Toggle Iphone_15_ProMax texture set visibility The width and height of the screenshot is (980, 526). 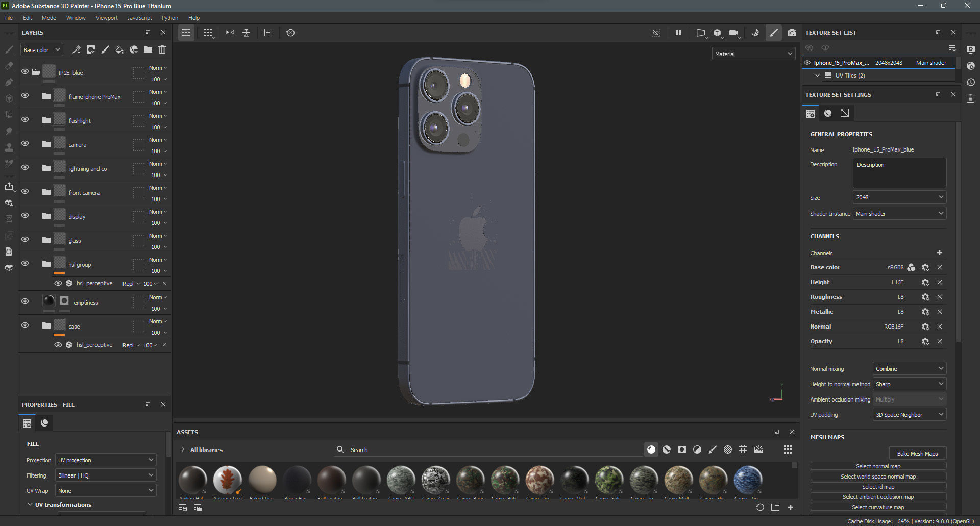(807, 63)
